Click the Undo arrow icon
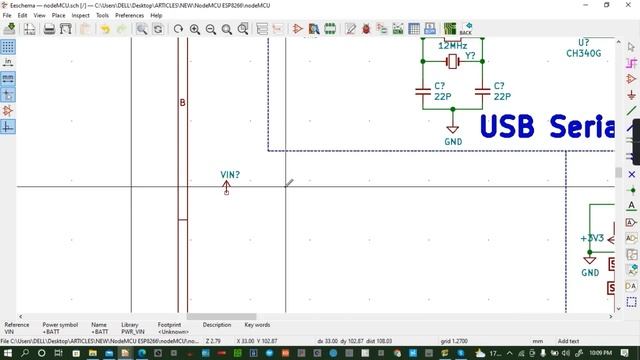This screenshot has height=360, width=640. (x=105, y=29)
